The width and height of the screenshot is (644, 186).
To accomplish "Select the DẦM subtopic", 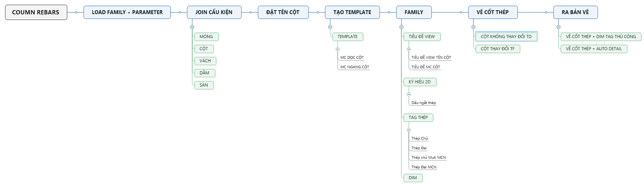I will (204, 73).
